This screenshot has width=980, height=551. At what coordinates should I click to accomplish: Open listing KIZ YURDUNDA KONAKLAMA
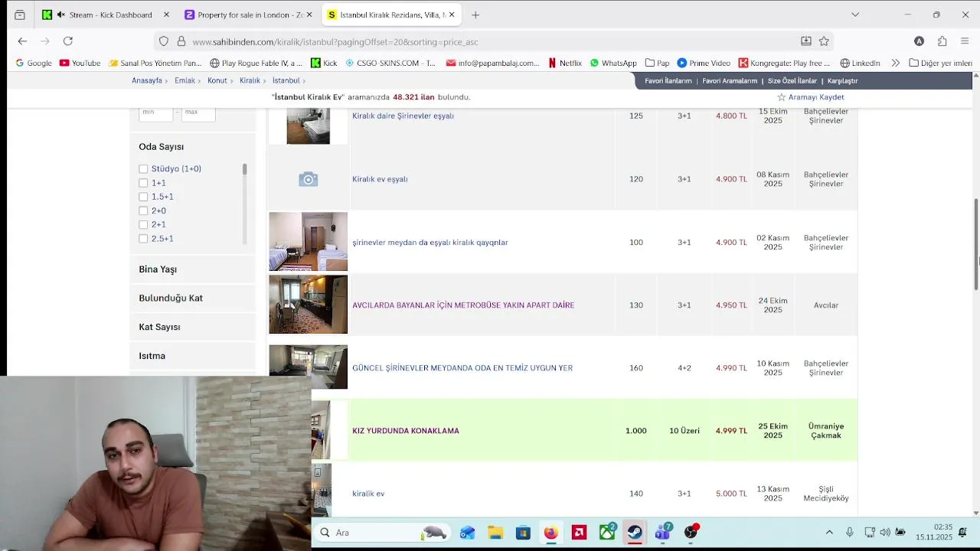pos(406,431)
